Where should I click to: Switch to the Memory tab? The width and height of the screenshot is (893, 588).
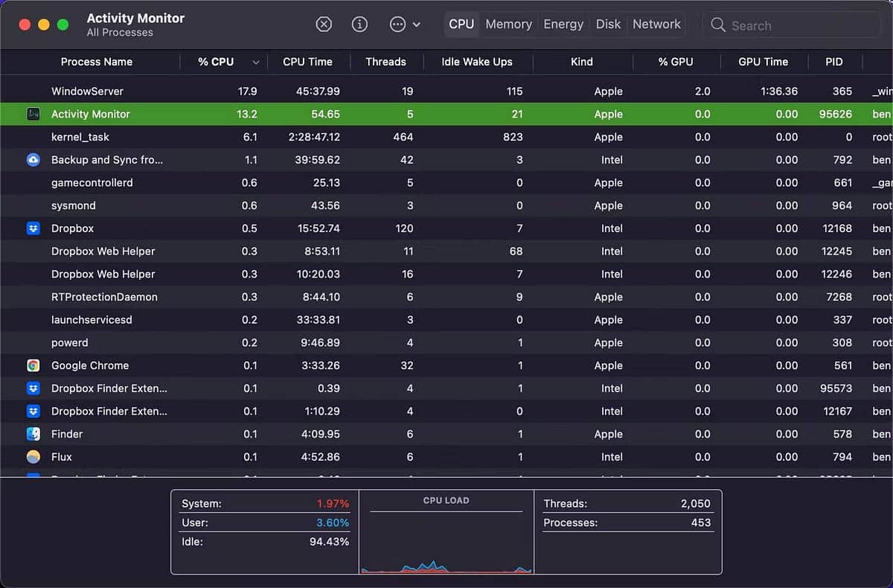click(x=508, y=25)
